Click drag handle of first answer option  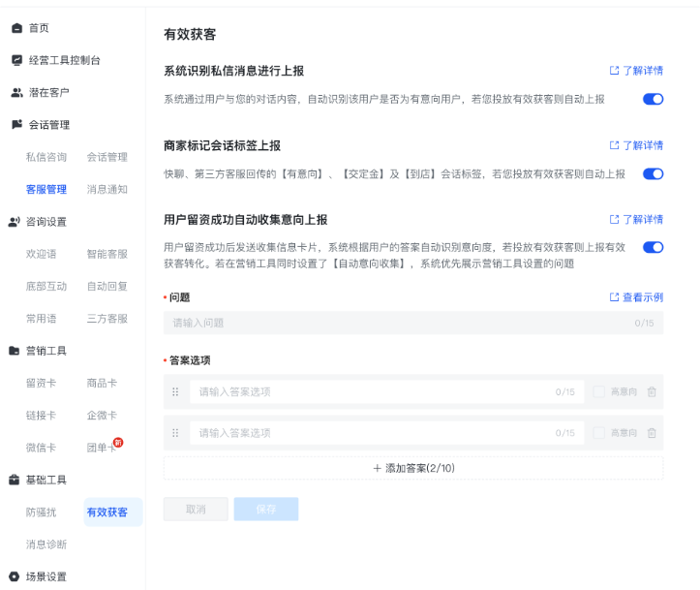click(175, 391)
